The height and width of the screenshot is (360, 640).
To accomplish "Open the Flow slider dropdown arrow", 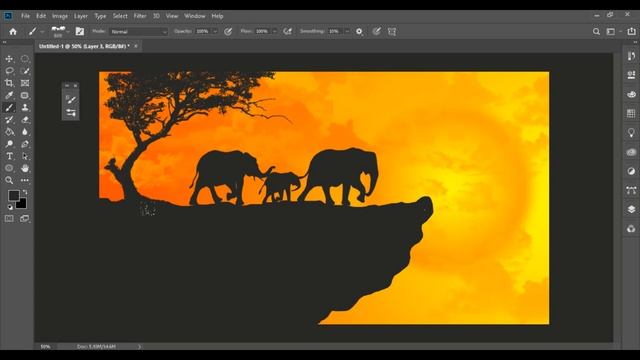I will click(x=274, y=31).
